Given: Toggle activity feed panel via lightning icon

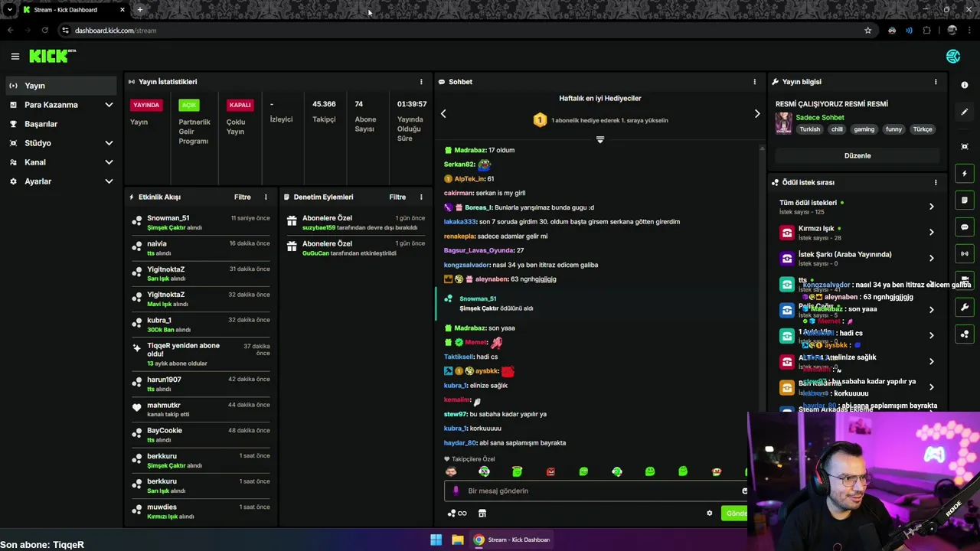Looking at the screenshot, I should tap(965, 174).
